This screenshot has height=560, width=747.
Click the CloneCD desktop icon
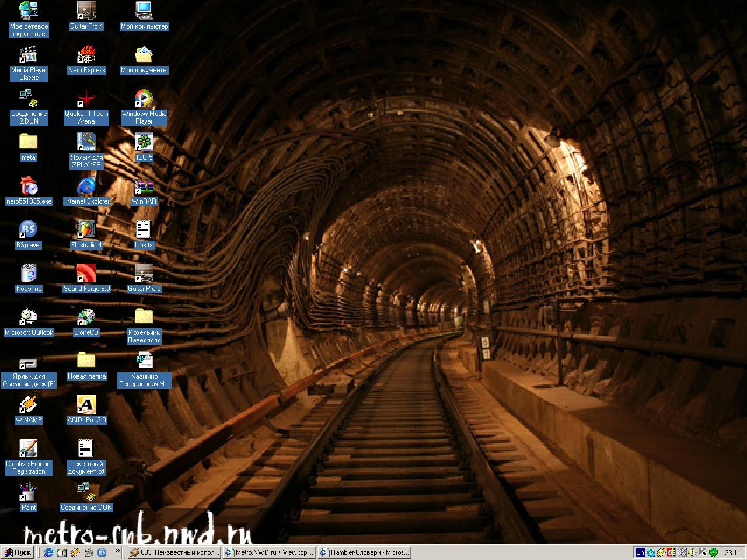point(86,317)
